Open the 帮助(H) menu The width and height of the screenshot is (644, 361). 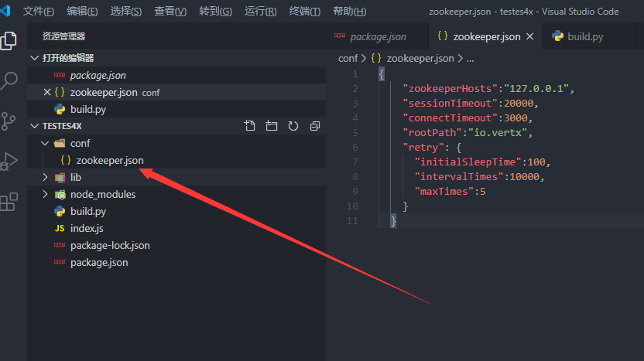click(x=350, y=11)
